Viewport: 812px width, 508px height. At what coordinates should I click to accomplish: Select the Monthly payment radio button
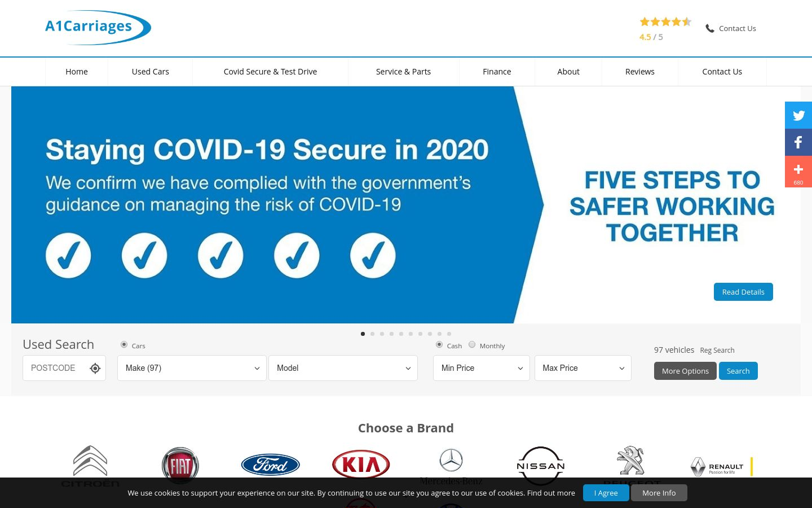[x=472, y=344]
